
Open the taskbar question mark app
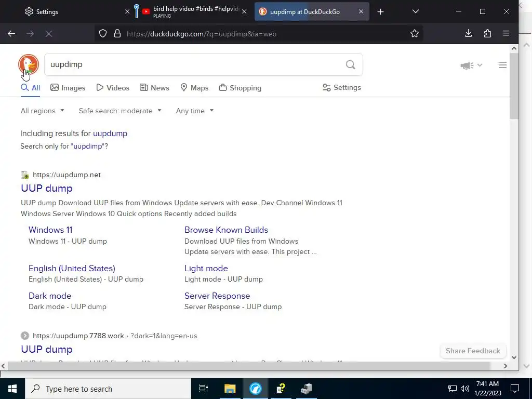[x=281, y=389]
